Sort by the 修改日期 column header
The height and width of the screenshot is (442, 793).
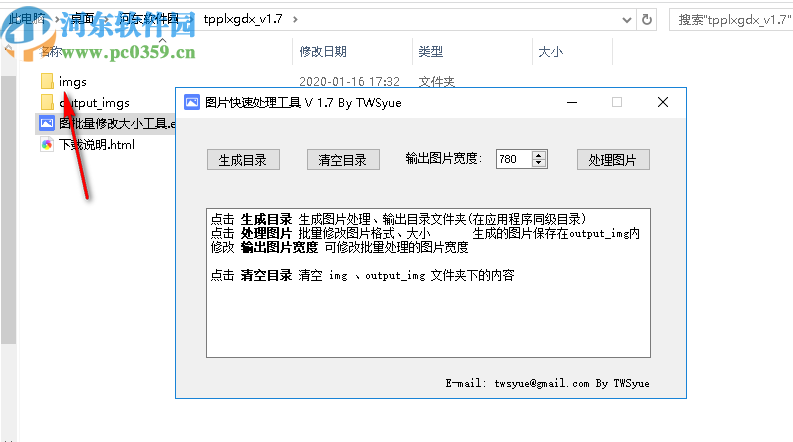(323, 52)
